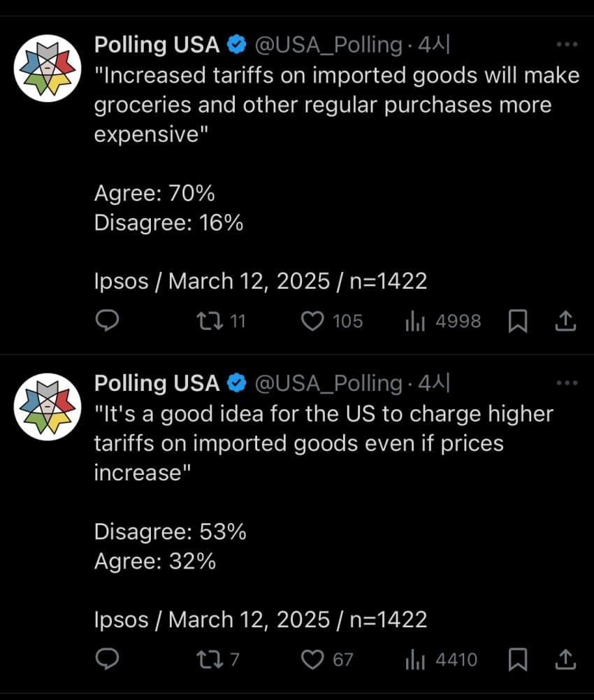Retweet the tweet with 7 retweets
The width and height of the screenshot is (594, 700).
coord(208,659)
